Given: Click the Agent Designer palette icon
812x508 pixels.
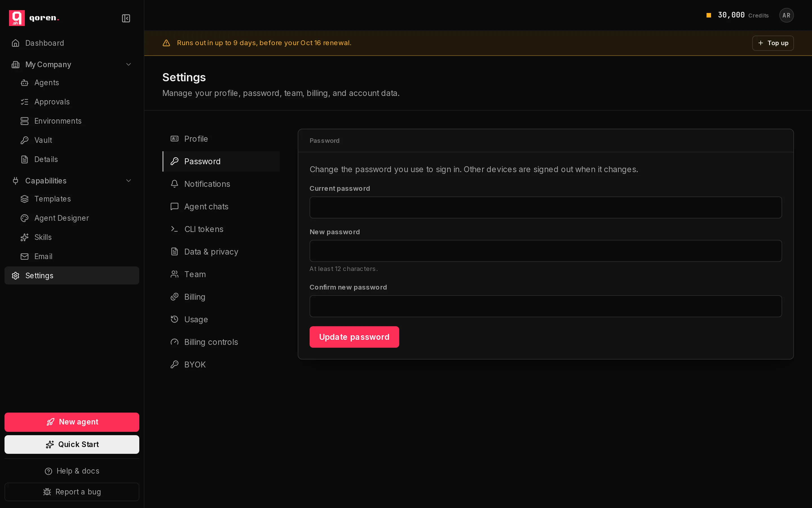Looking at the screenshot, I should [x=25, y=218].
